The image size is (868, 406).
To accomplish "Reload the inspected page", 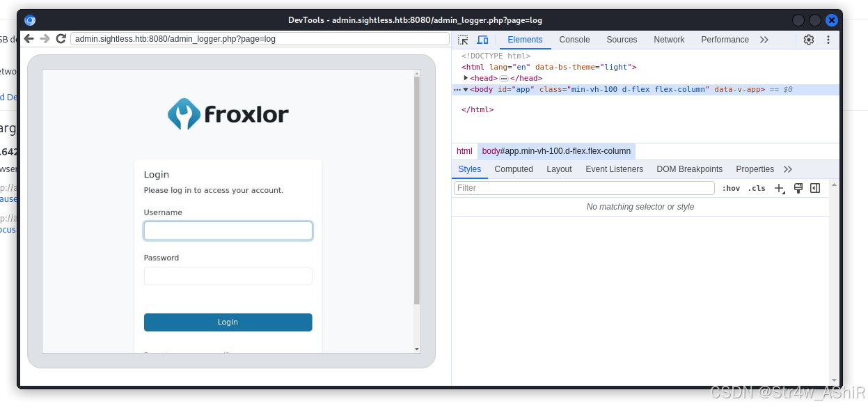I will click(61, 39).
